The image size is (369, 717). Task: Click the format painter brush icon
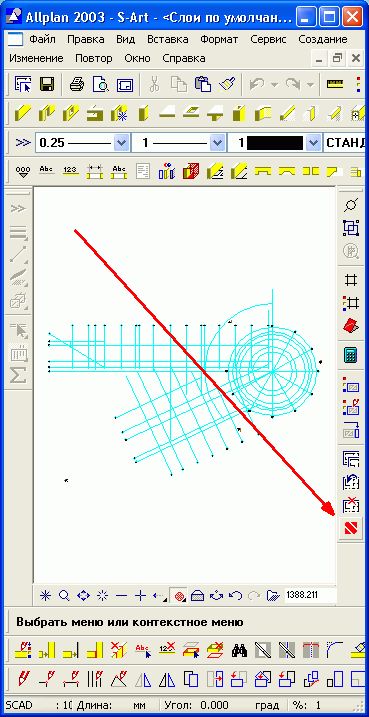[226, 85]
